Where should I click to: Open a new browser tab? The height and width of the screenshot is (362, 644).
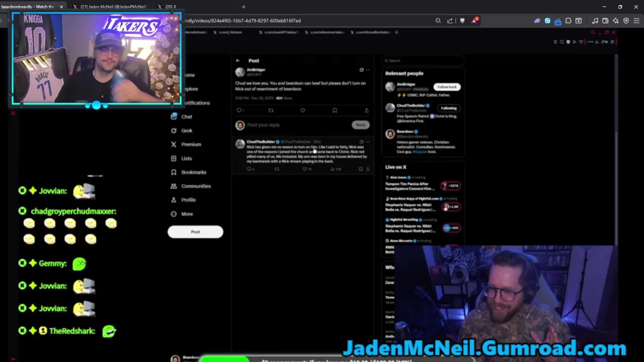(244, 7)
